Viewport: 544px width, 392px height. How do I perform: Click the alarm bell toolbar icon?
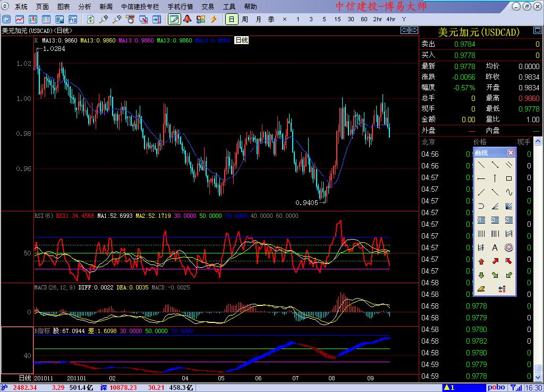pos(188,19)
